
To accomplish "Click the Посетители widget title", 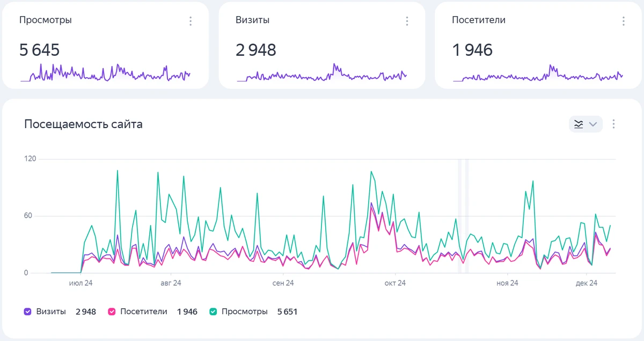I will [479, 20].
